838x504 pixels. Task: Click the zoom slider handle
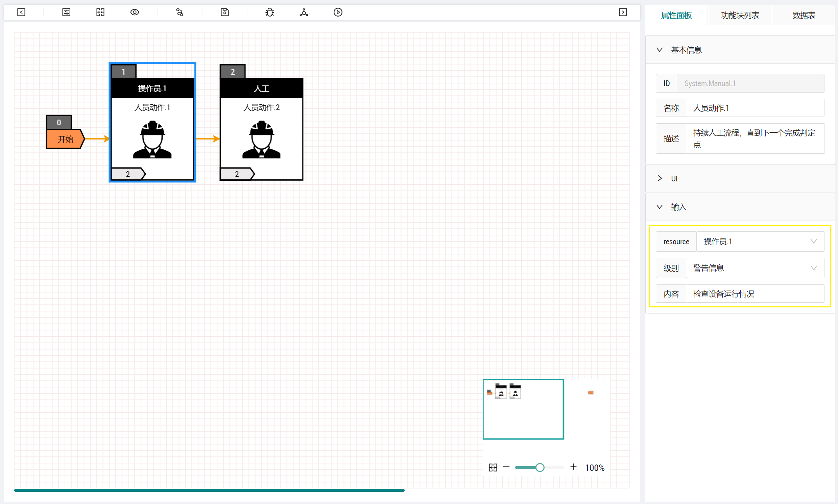(540, 468)
